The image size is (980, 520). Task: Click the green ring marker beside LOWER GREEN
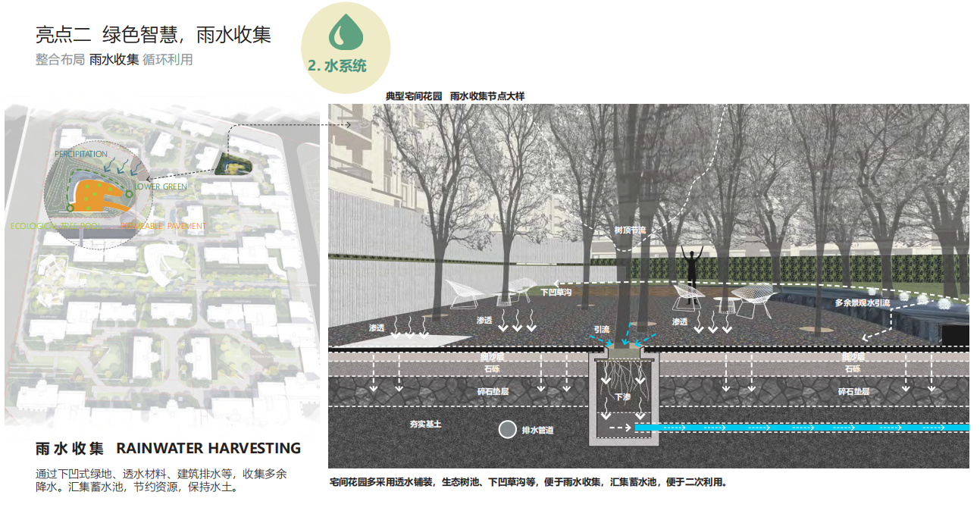coord(130,194)
